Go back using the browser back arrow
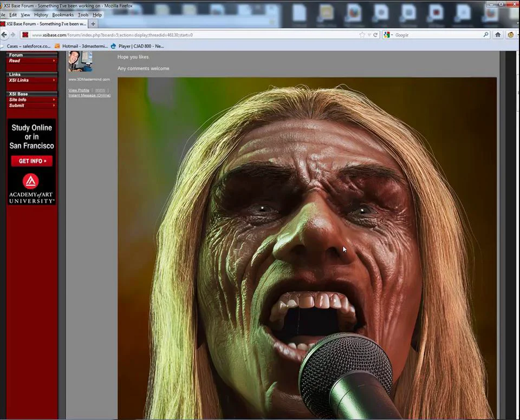This screenshot has width=520, height=420. click(x=4, y=35)
